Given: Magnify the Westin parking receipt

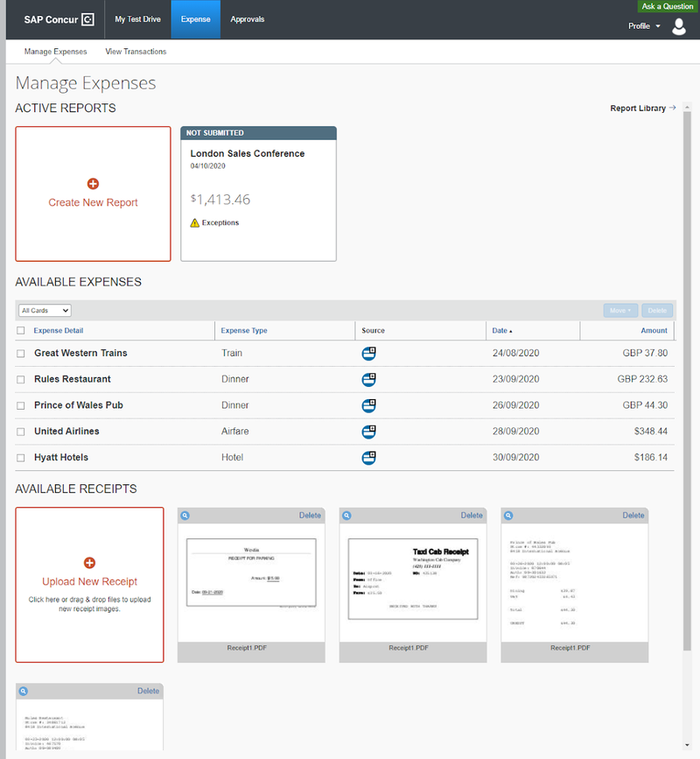Looking at the screenshot, I should pyautogui.click(x=185, y=516).
